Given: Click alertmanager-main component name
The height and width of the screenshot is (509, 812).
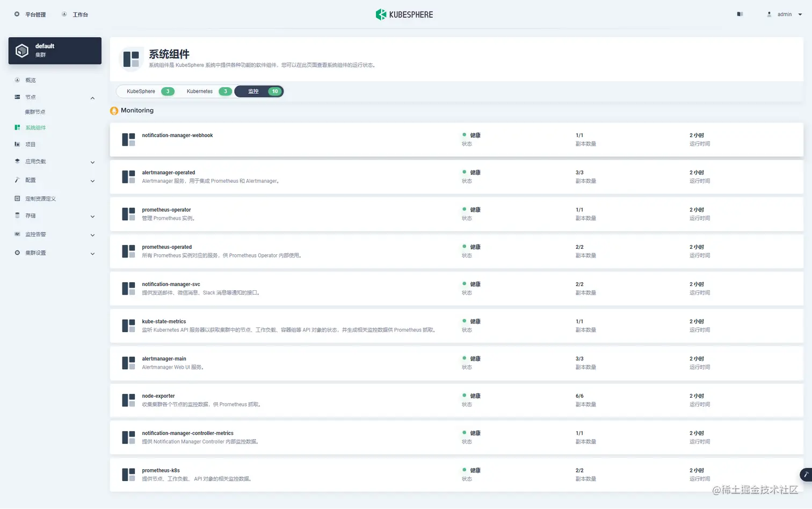Looking at the screenshot, I should point(164,359).
